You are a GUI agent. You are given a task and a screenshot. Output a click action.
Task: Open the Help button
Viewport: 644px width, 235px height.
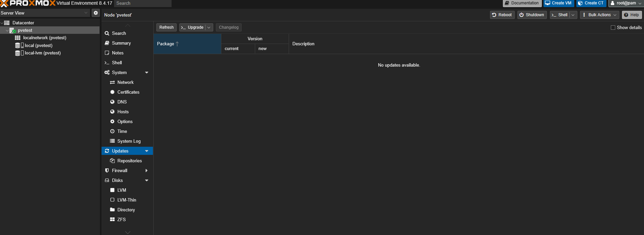click(631, 15)
